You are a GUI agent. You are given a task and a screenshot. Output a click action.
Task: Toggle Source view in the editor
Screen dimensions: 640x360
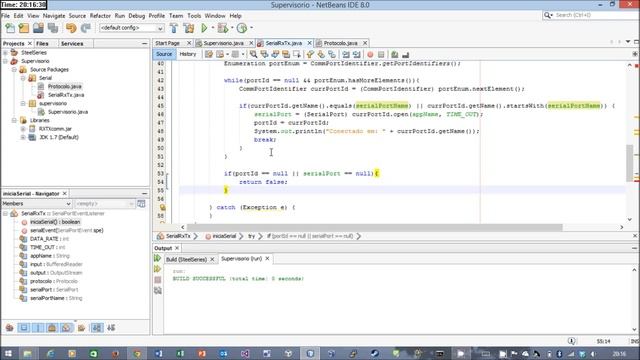click(164, 54)
